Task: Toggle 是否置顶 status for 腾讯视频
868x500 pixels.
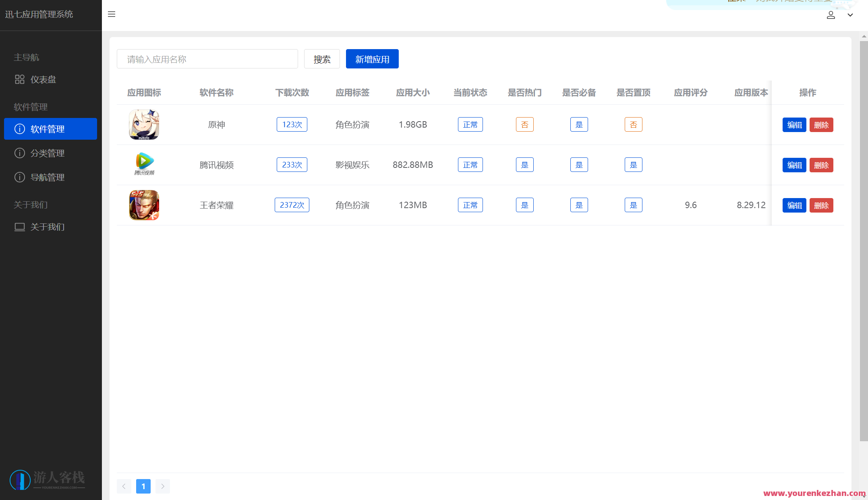Action: 633,165
